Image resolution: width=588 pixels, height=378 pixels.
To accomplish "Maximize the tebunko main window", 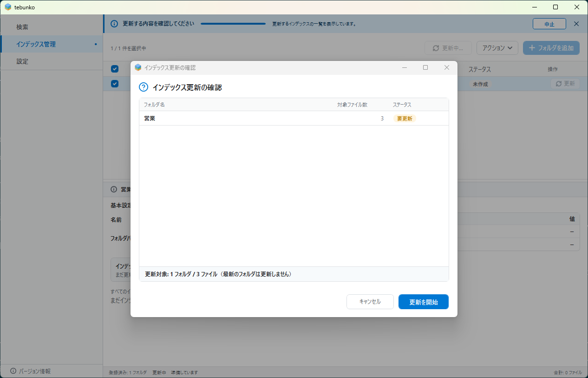I will coord(555,7).
